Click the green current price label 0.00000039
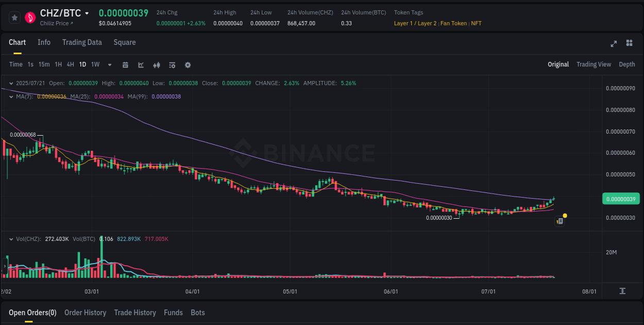 (x=621, y=198)
